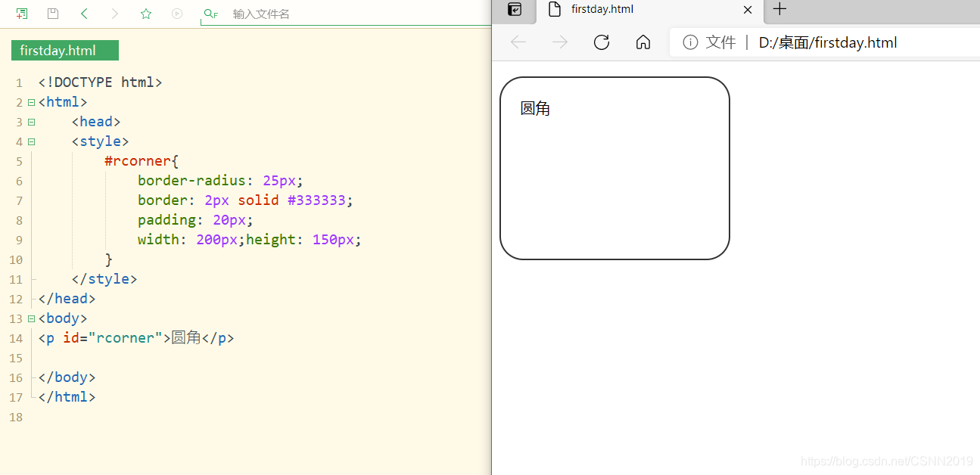Close the firstday.html browser tab
The image size is (980, 475).
click(x=748, y=10)
